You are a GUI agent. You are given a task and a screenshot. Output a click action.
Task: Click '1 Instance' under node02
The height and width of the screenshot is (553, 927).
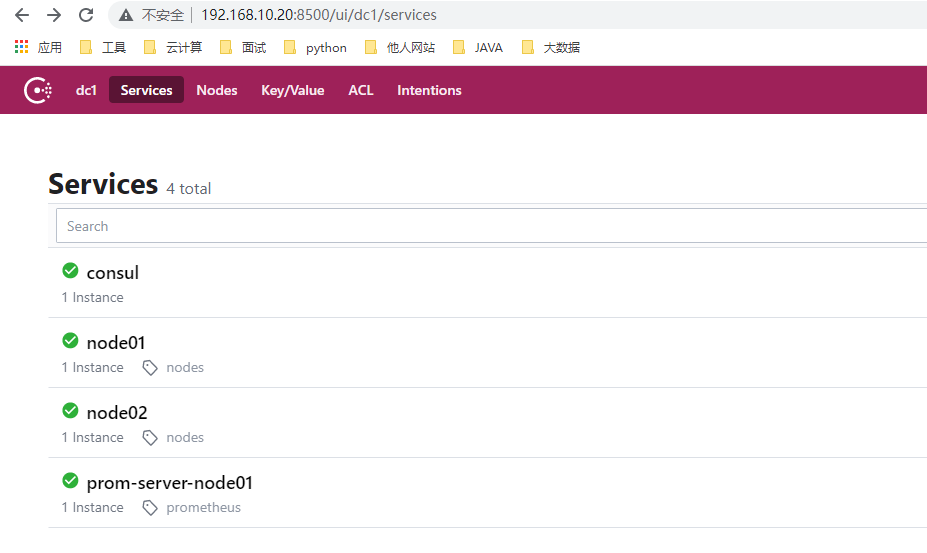[93, 437]
